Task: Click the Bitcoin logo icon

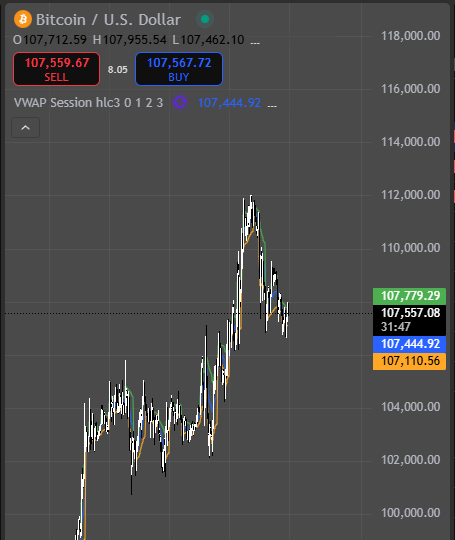Action: pos(23,19)
